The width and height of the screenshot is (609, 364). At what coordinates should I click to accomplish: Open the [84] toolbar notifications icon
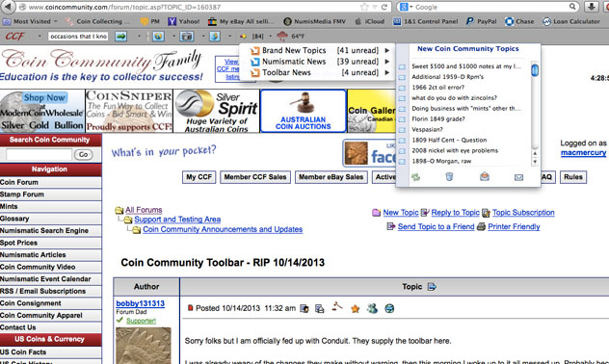244,37
